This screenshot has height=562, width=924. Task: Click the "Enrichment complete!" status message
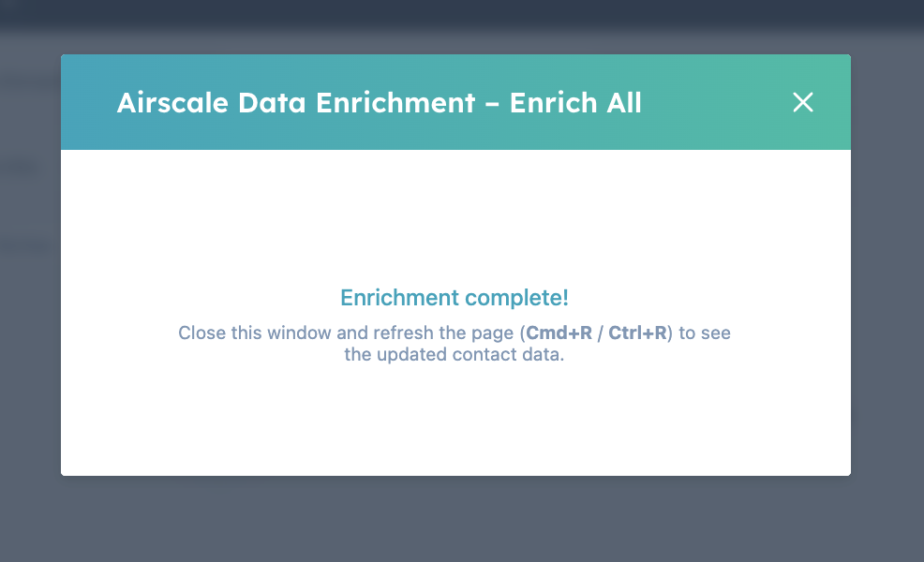[454, 297]
